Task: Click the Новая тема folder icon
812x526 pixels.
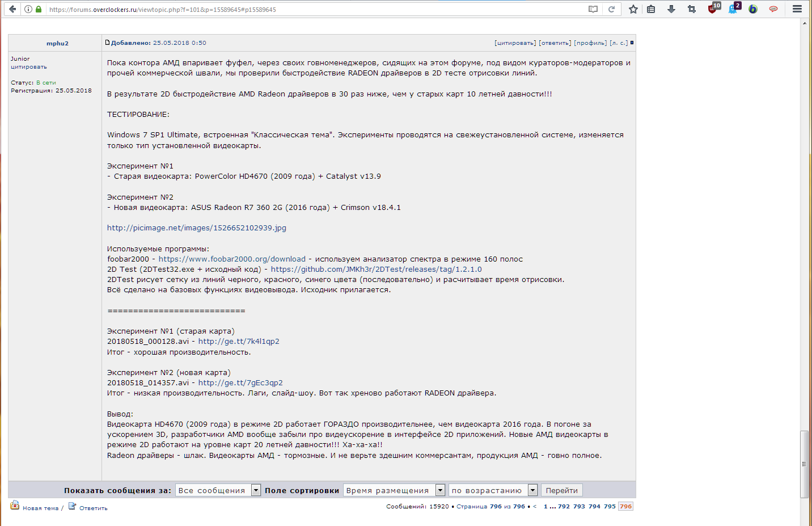Action: (x=15, y=505)
